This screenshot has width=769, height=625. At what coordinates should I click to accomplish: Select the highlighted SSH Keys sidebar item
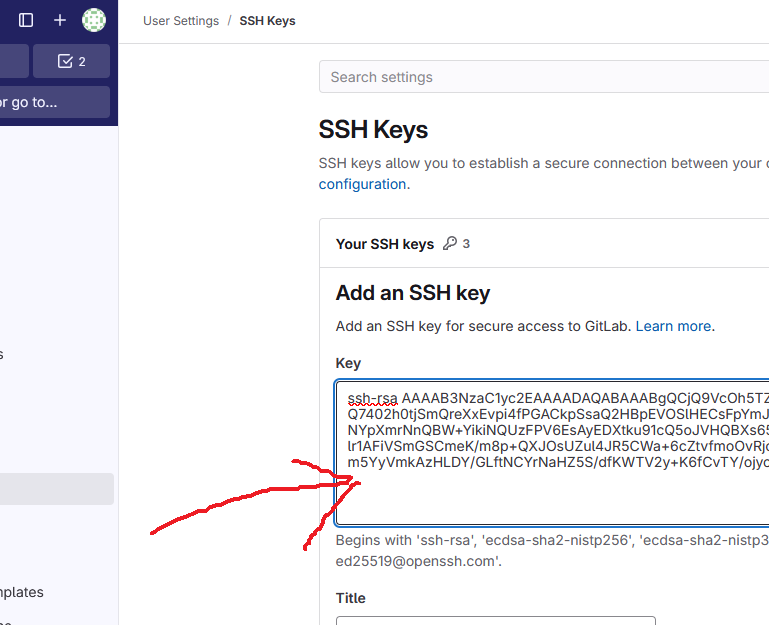click(56, 489)
